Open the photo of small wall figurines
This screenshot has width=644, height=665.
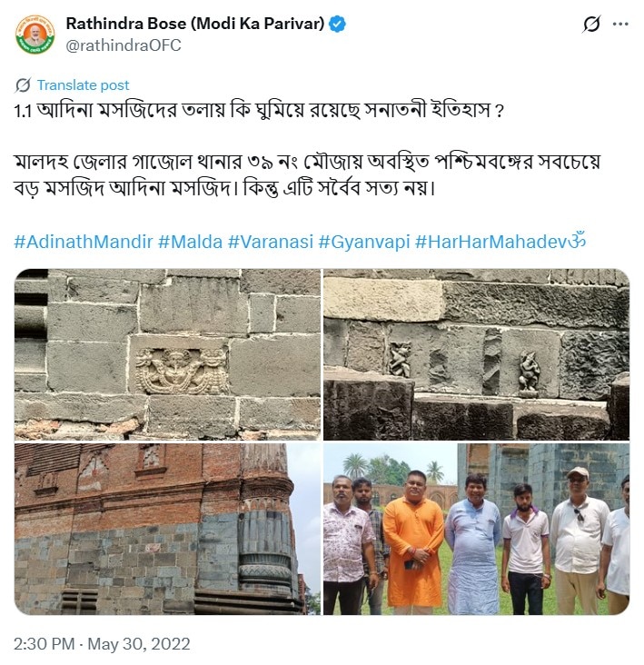coord(477,354)
